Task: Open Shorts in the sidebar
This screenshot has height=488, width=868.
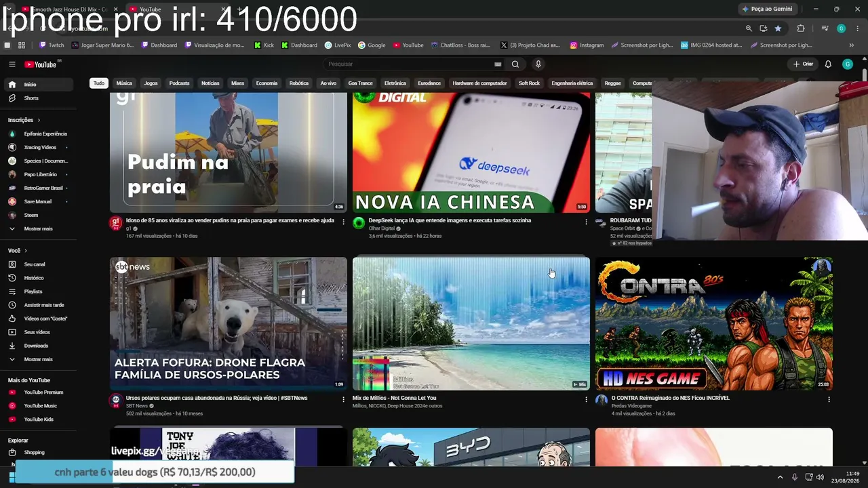Action: click(x=37, y=98)
